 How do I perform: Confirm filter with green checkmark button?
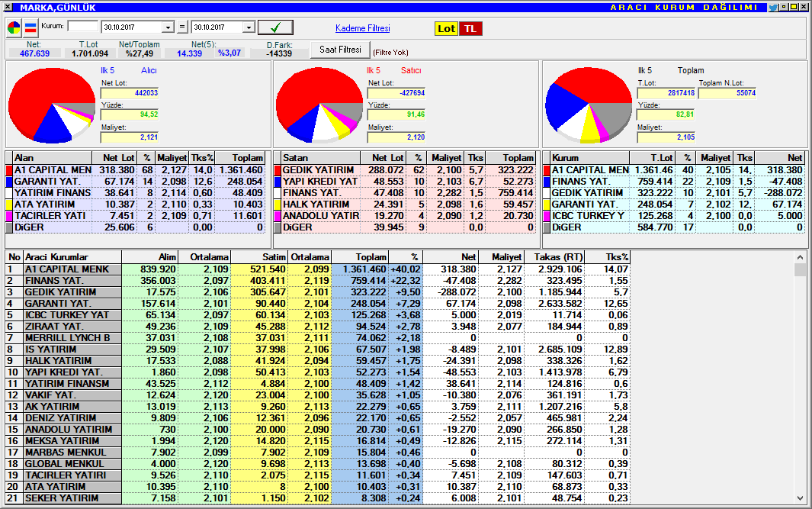(x=275, y=27)
